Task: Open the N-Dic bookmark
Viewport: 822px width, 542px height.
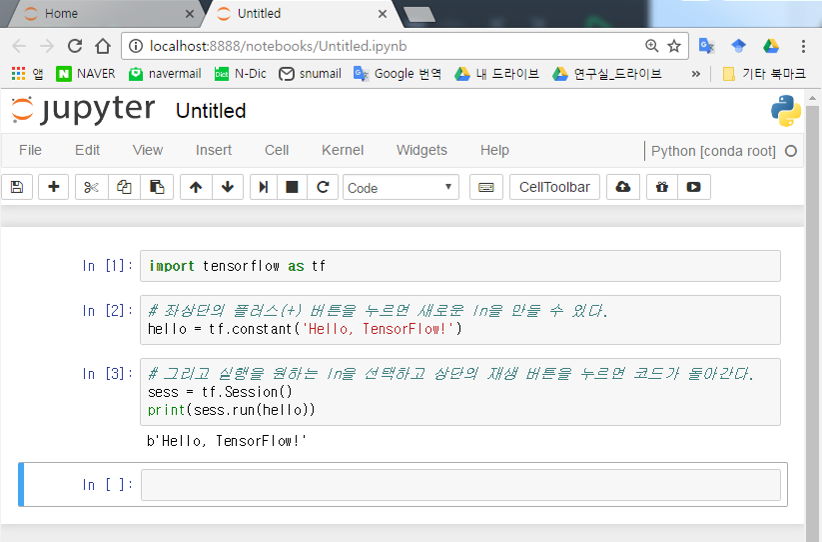Action: pos(241,74)
